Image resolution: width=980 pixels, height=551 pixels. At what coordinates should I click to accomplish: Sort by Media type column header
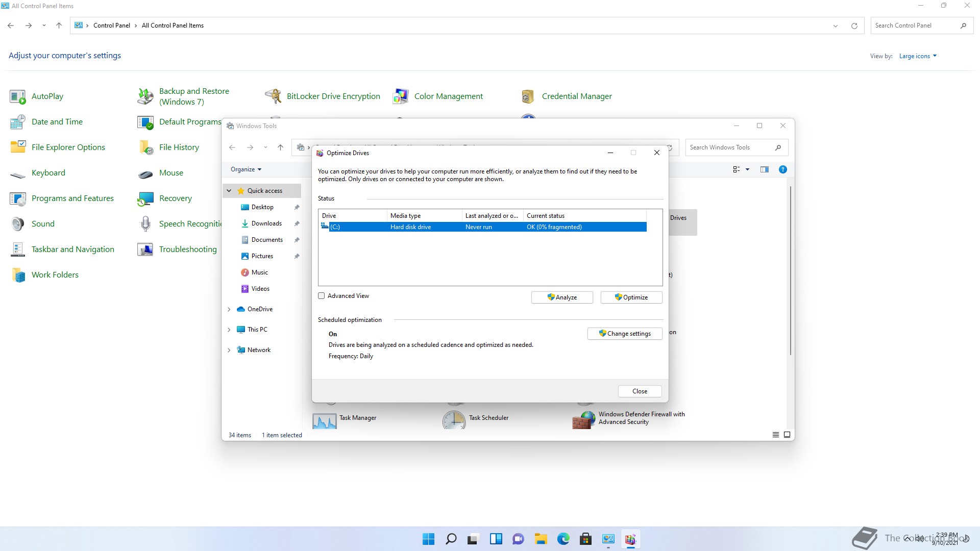click(x=424, y=216)
